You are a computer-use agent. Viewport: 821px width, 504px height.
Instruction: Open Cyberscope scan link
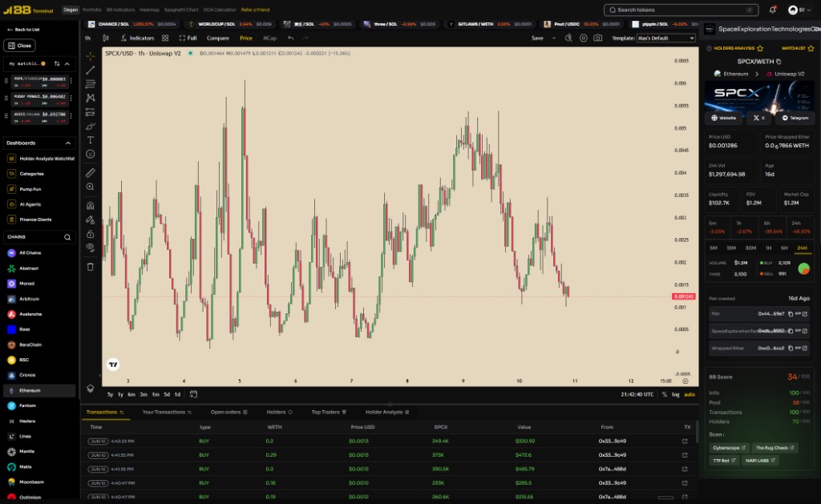coord(728,447)
